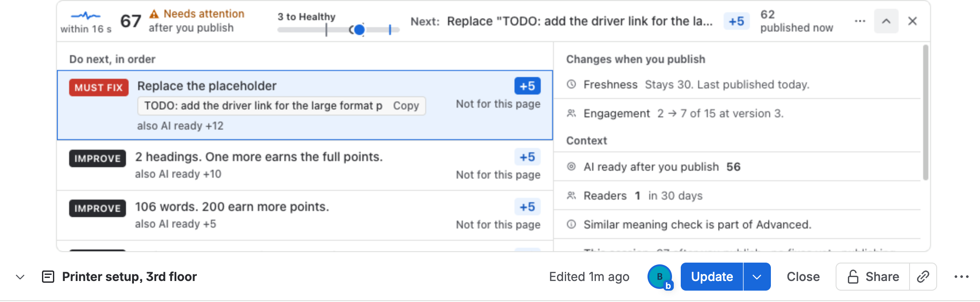Click Not for this page on 2 headings row
Image resolution: width=980 pixels, height=302 pixels.
coord(498,175)
